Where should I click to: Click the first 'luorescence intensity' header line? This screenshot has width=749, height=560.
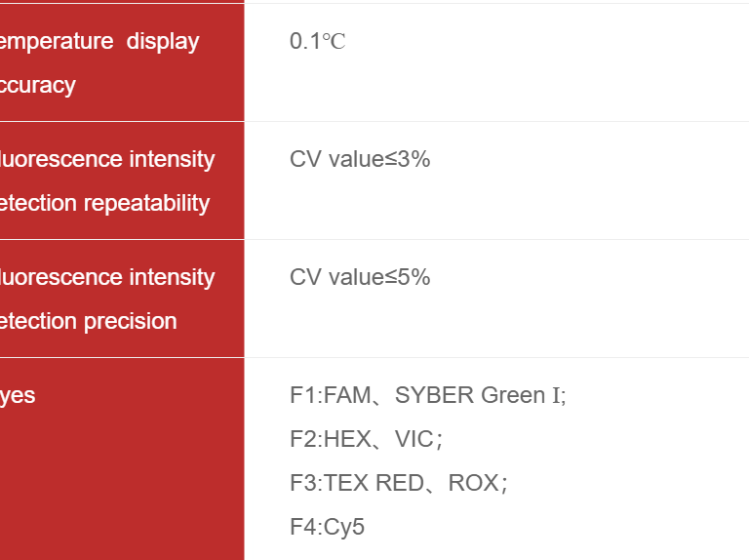pos(107,159)
